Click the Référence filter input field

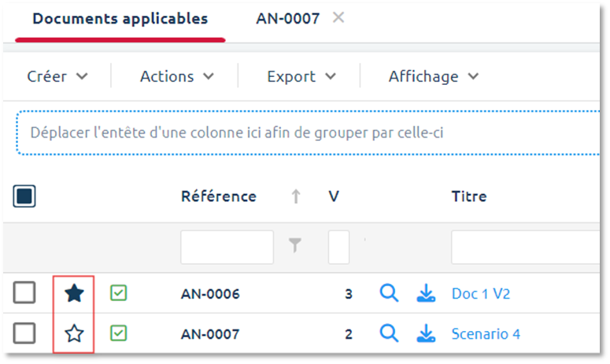[227, 247]
